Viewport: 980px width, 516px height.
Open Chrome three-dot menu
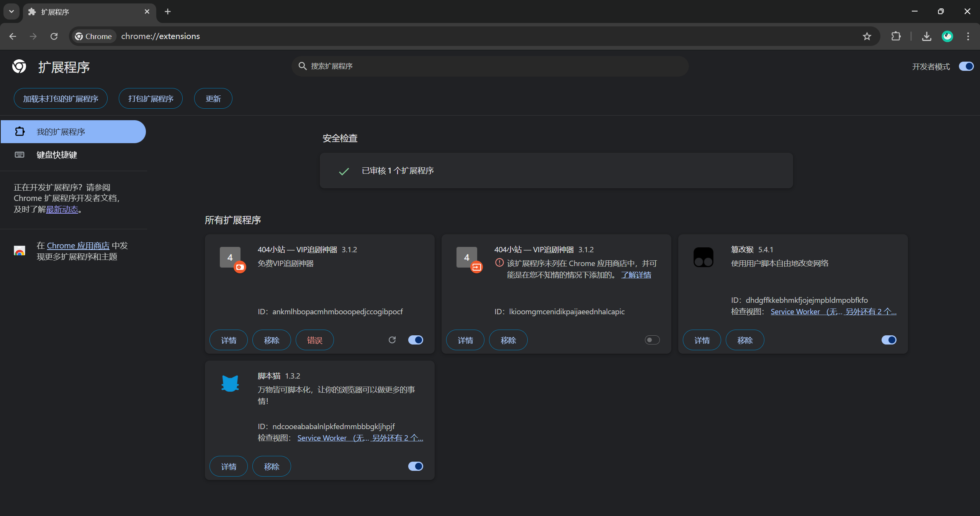point(968,36)
